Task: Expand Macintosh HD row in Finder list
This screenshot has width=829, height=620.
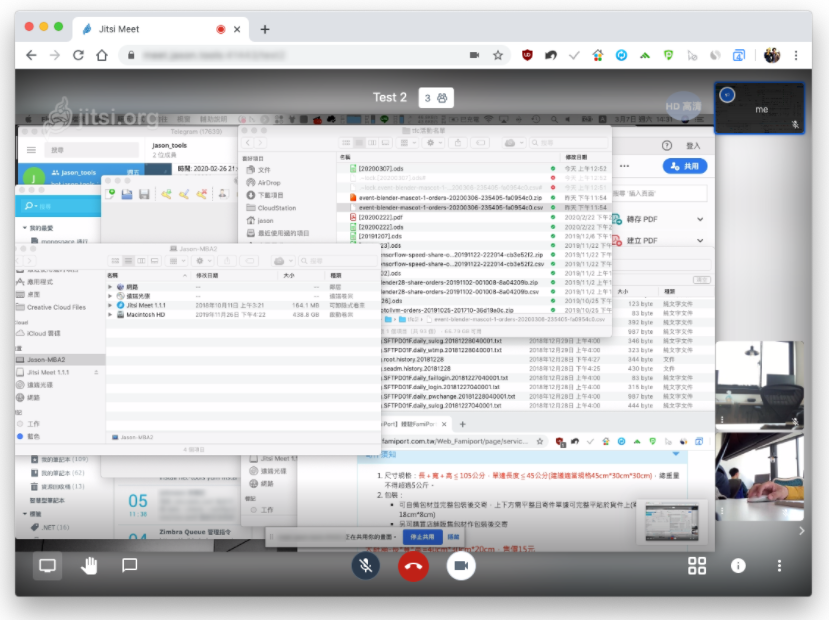Action: point(110,314)
